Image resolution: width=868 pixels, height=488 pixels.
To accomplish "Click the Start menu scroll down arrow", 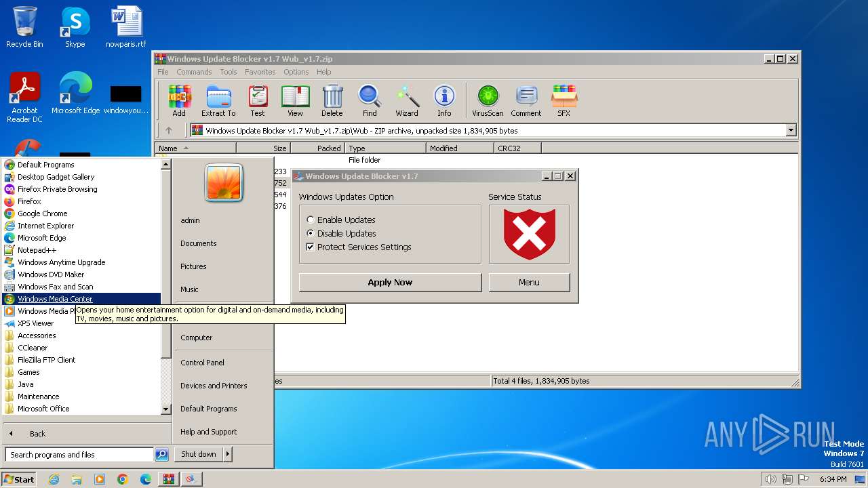I will click(165, 409).
